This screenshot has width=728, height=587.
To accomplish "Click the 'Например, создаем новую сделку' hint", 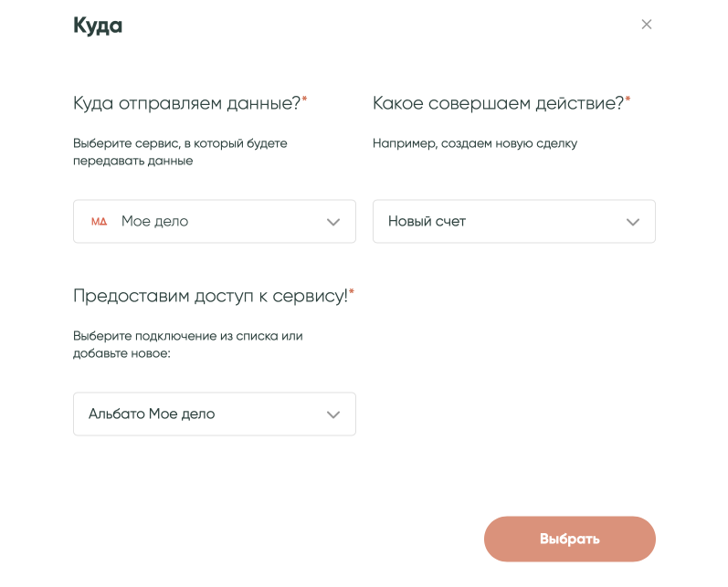I will 475,143.
